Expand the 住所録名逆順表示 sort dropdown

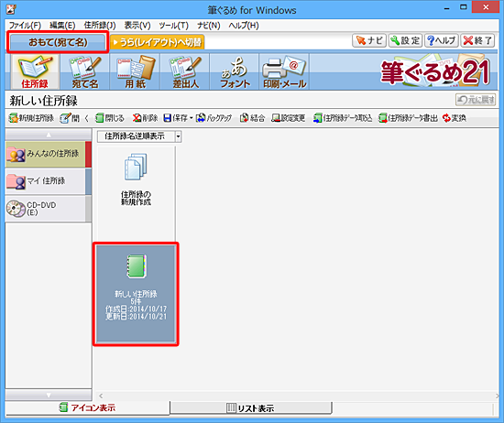coord(179,136)
